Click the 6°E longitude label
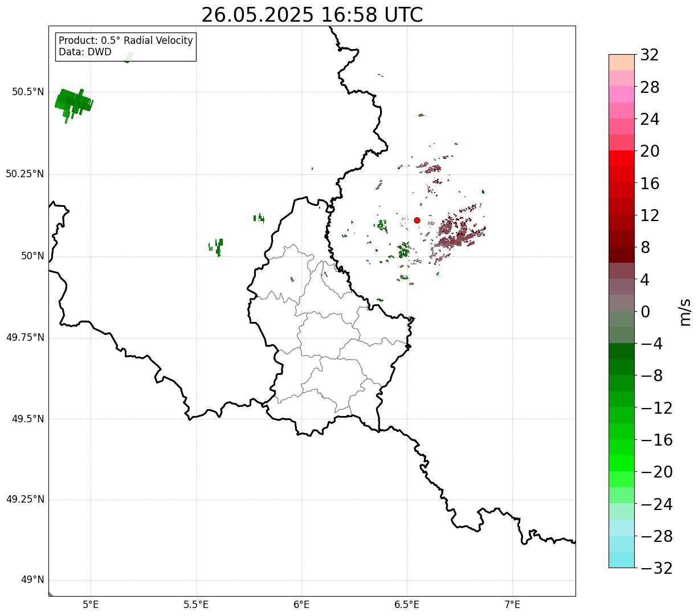 (301, 604)
